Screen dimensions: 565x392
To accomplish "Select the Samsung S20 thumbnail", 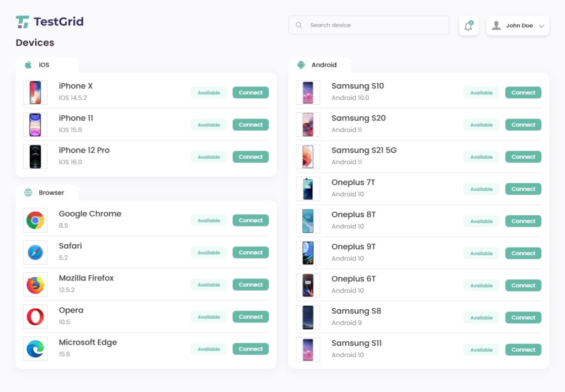I will click(308, 125).
